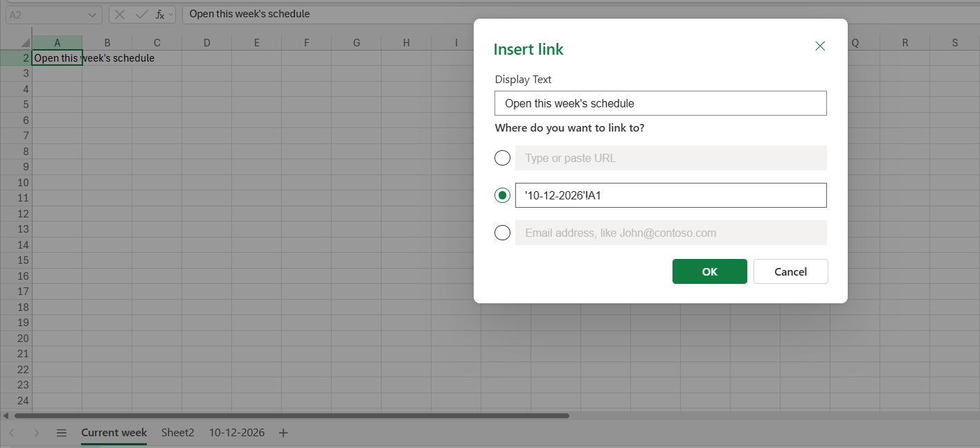This screenshot has height=448, width=980.
Task: Go to previous sheet arrow
Action: (x=12, y=433)
